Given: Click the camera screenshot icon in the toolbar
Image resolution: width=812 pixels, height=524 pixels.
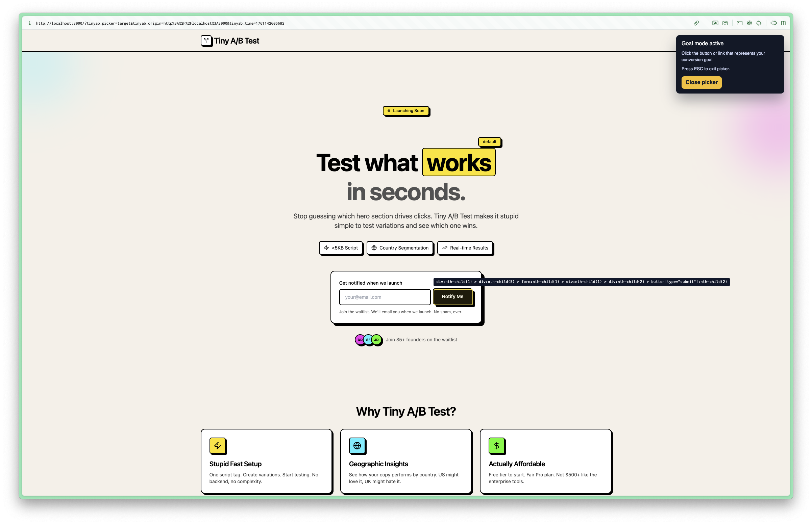Looking at the screenshot, I should pyautogui.click(x=725, y=23).
